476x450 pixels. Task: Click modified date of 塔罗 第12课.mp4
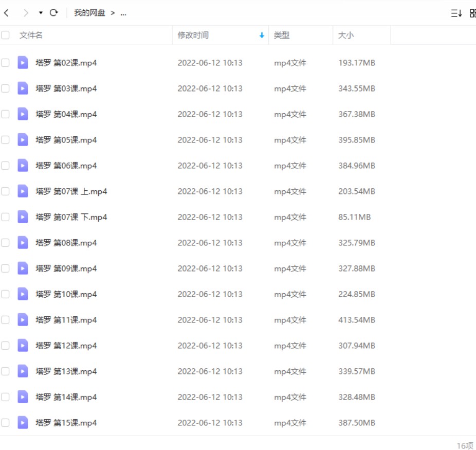[210, 346]
